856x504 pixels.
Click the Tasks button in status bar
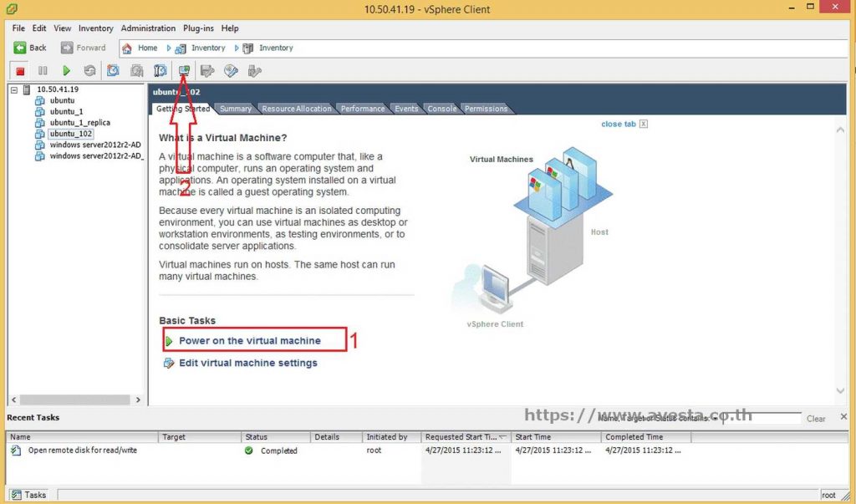(x=28, y=495)
